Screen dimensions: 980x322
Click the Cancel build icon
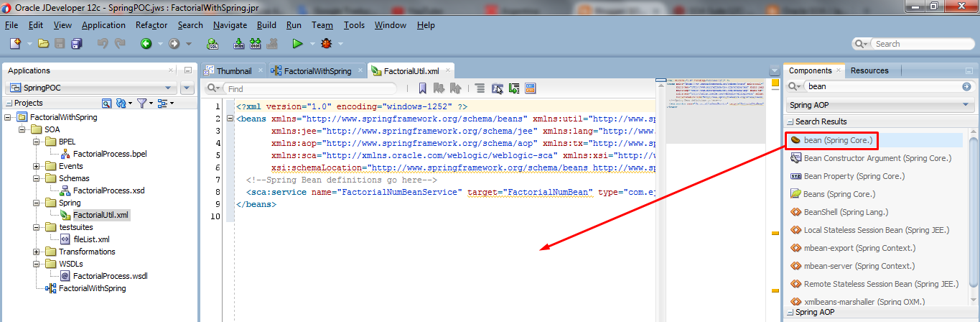tap(272, 44)
